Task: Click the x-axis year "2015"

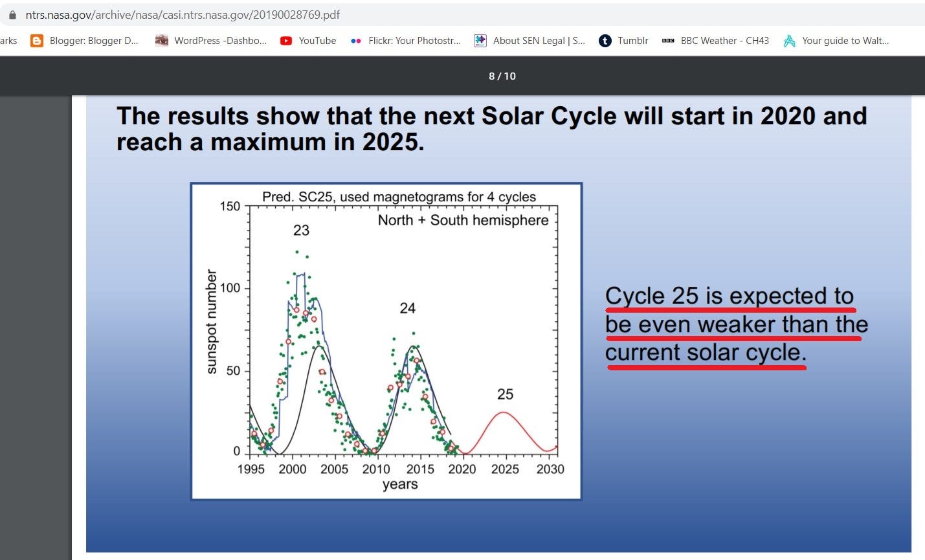Action: (x=420, y=469)
